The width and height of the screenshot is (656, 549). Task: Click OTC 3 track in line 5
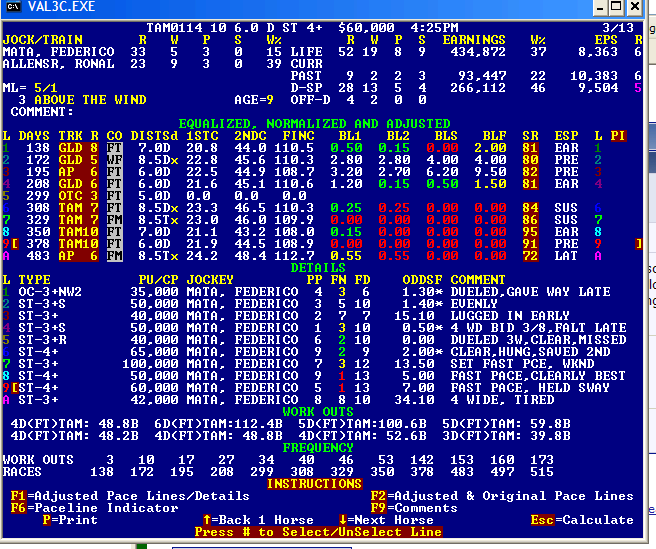pos(78,196)
